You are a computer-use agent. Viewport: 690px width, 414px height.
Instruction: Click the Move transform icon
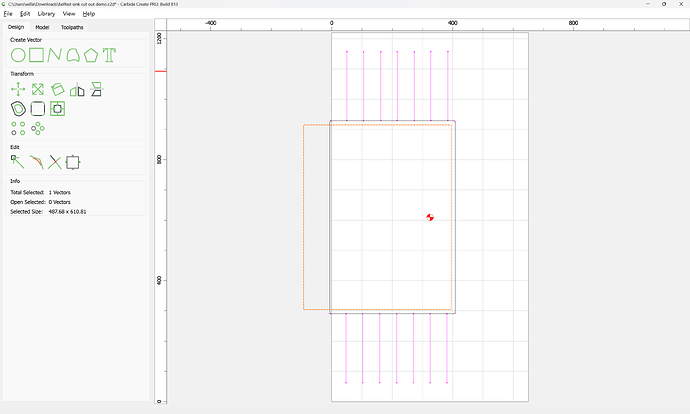[18, 89]
